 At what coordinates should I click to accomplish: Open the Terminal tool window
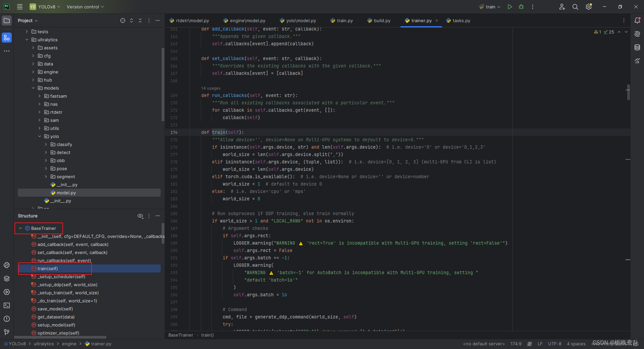click(x=7, y=305)
